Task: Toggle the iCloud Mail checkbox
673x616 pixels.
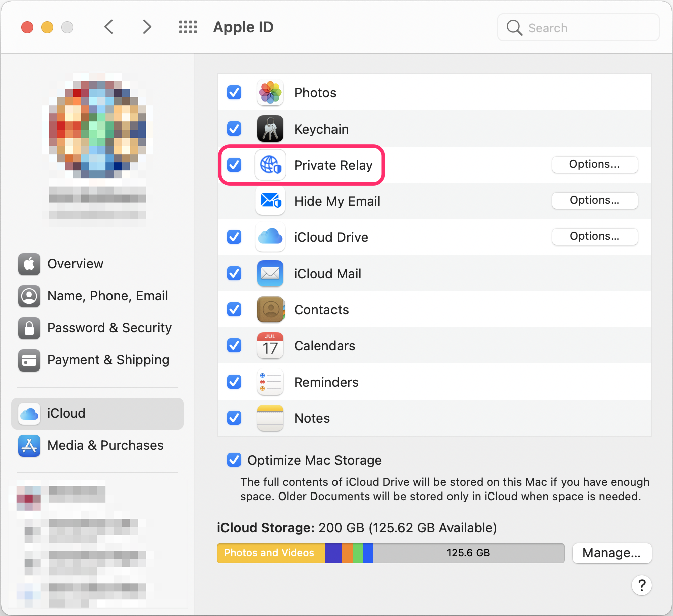Action: 234,273
